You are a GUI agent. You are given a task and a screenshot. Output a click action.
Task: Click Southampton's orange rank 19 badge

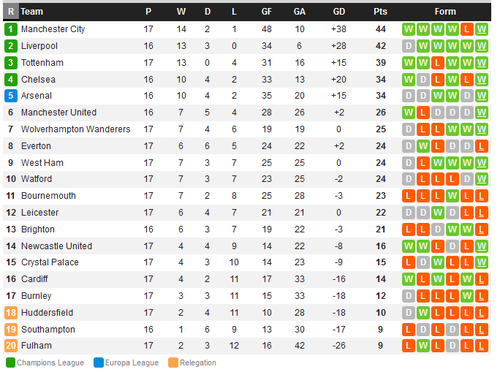11,329
